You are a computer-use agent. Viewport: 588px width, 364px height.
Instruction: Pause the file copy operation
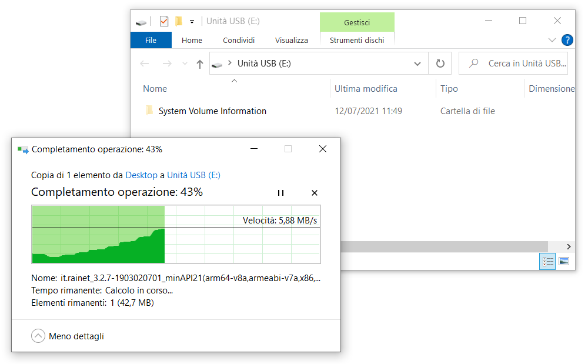(x=280, y=193)
